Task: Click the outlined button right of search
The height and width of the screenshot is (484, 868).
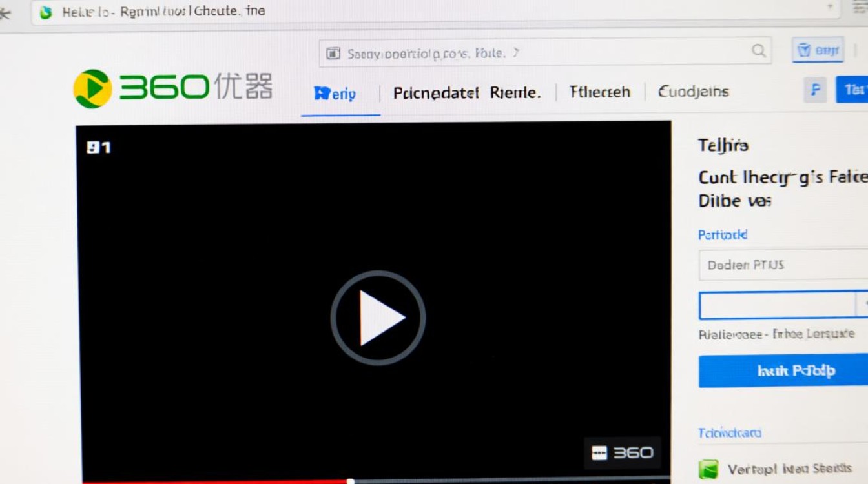Action: [818, 50]
